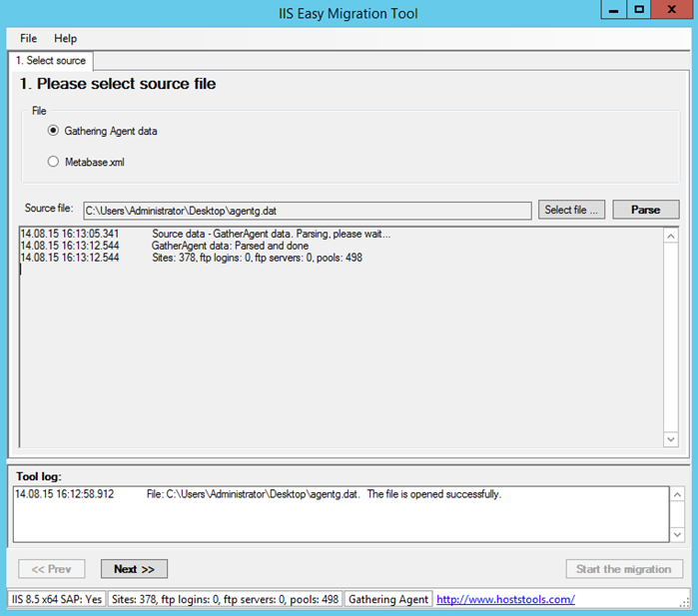Click Start the migration button
Image resolution: width=698 pixels, height=616 pixels.
pyautogui.click(x=624, y=569)
